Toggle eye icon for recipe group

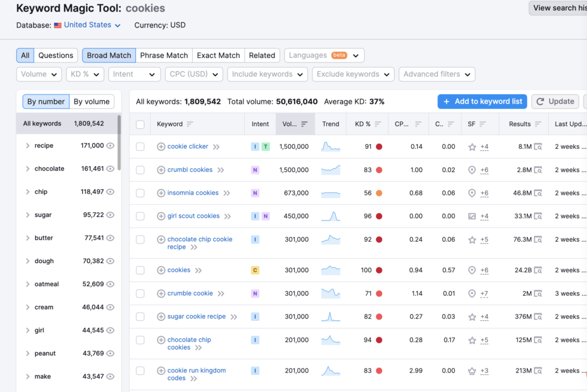click(x=110, y=146)
